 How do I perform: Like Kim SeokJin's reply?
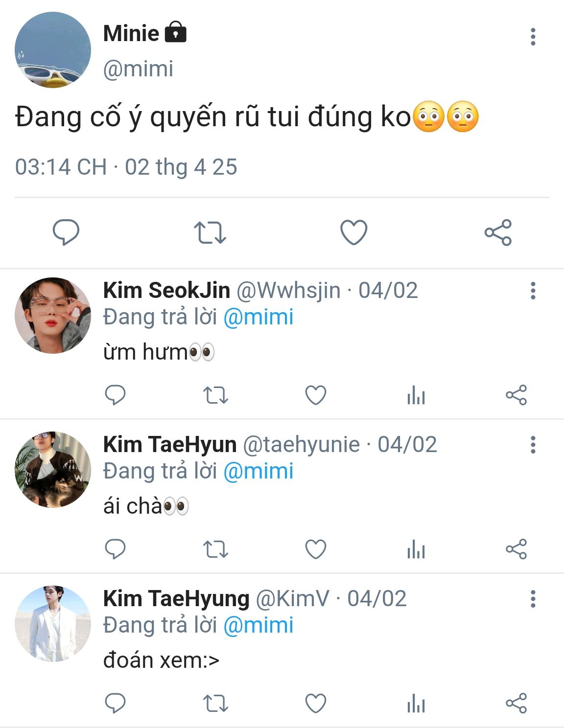[316, 395]
